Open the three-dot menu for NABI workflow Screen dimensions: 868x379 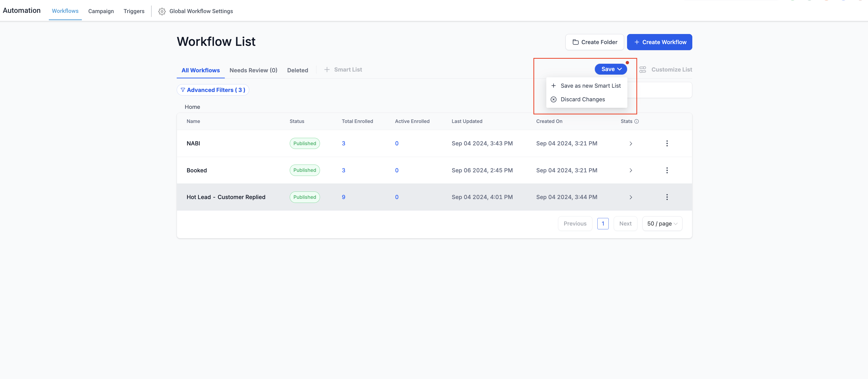click(667, 143)
